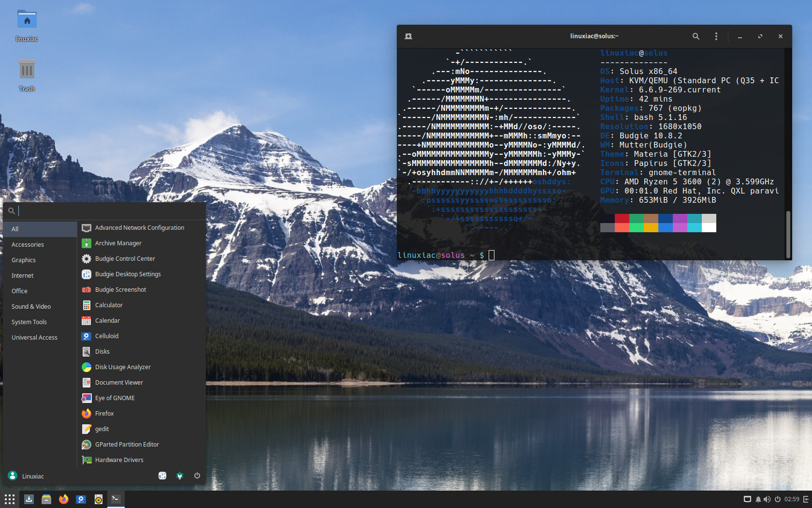
Task: Show notifications via the bell icon
Action: tap(758, 499)
